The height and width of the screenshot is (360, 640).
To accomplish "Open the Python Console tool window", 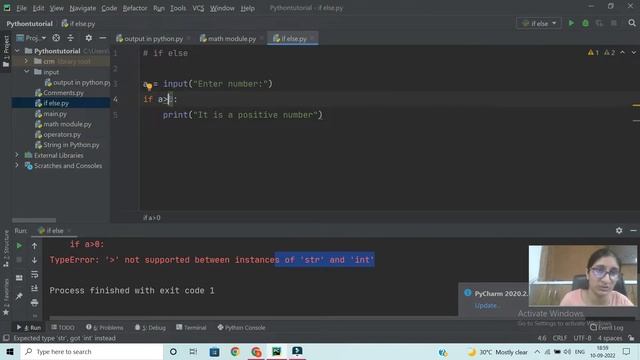I will click(241, 327).
